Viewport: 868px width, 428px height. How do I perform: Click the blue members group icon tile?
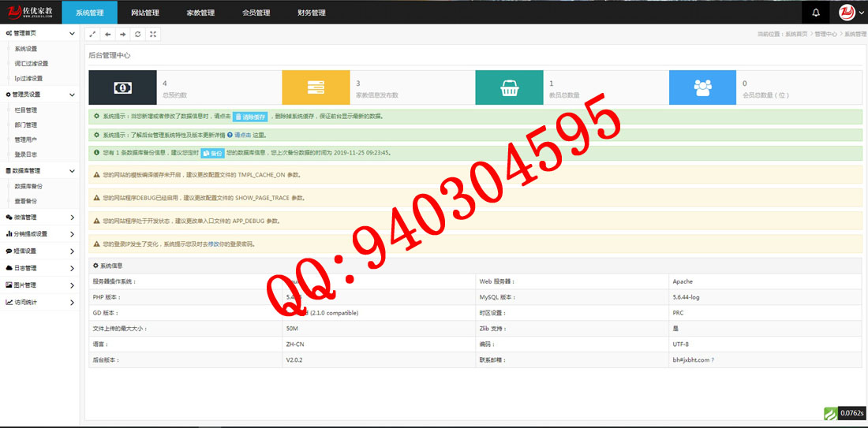tap(702, 87)
